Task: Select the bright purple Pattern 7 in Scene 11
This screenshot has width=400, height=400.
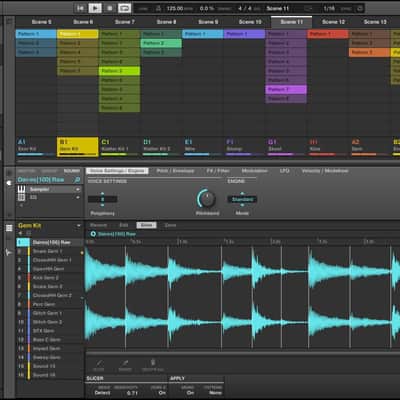Action: (x=286, y=89)
